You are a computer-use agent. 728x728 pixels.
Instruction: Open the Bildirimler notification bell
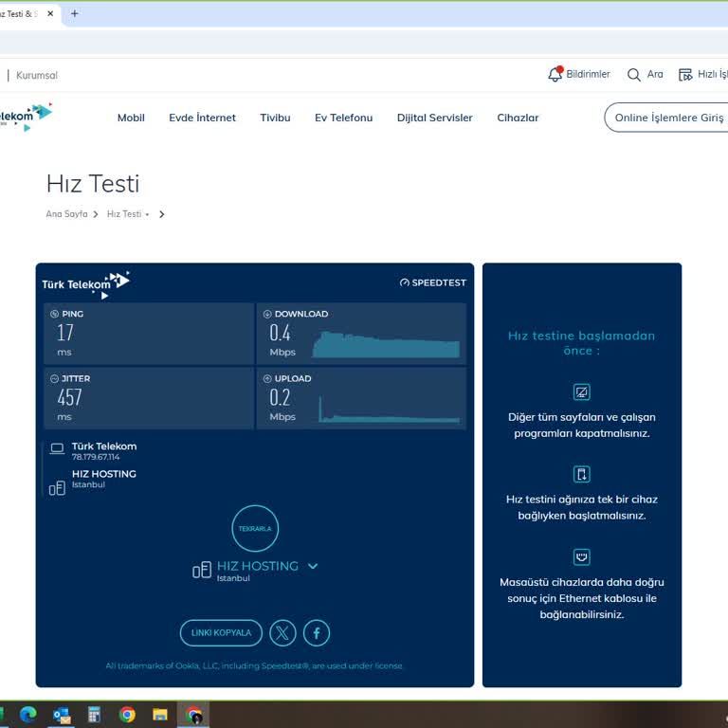pos(555,74)
